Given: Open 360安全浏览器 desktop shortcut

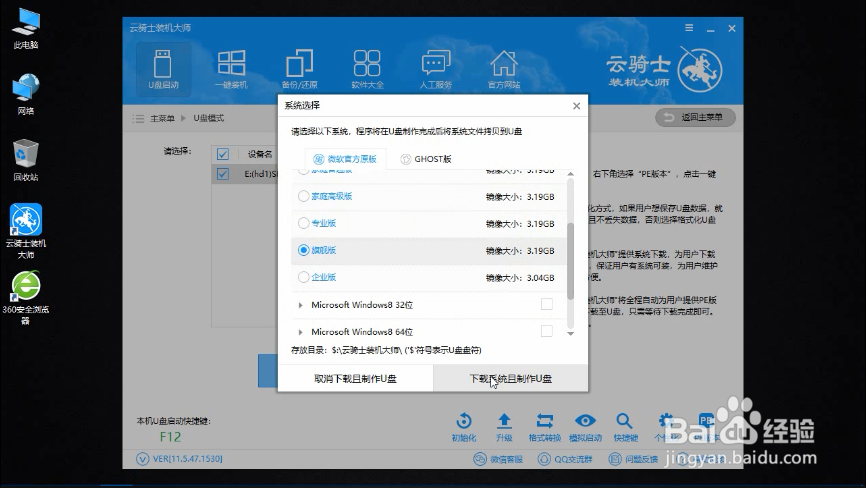Looking at the screenshot, I should [x=26, y=297].
